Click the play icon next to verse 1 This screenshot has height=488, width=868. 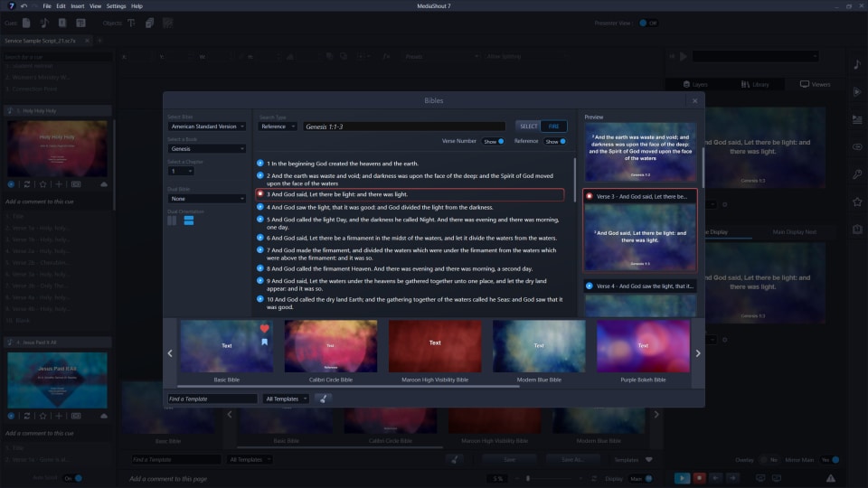[x=260, y=163]
